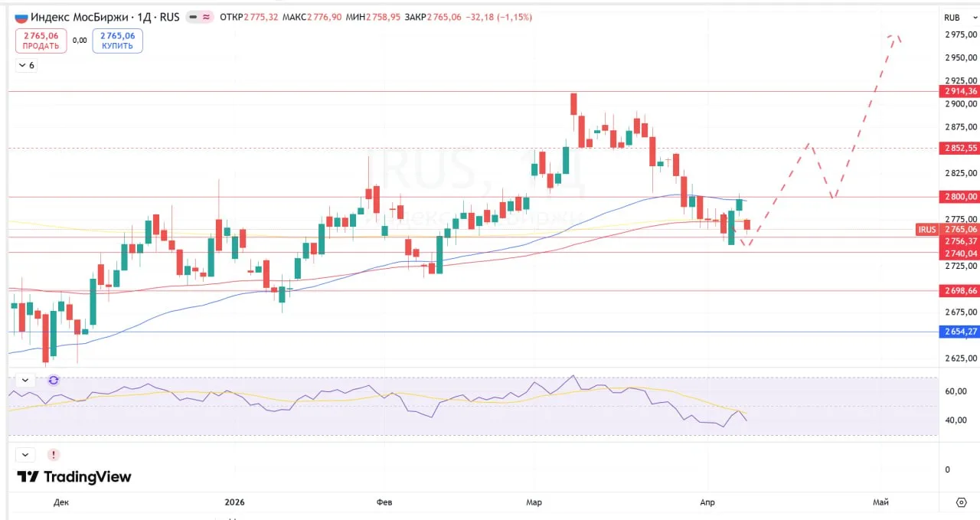Expand the bottom pane legend chevron
This screenshot has width=980, height=520.
click(x=25, y=454)
